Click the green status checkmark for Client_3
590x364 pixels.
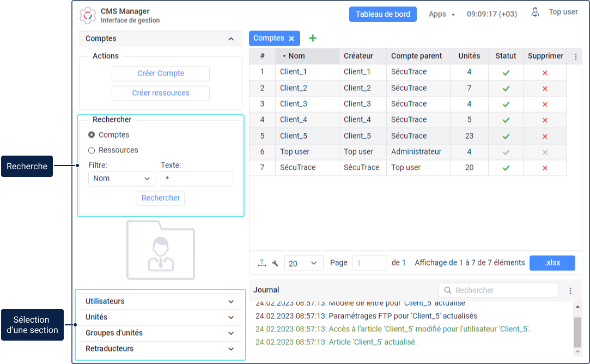click(x=506, y=104)
